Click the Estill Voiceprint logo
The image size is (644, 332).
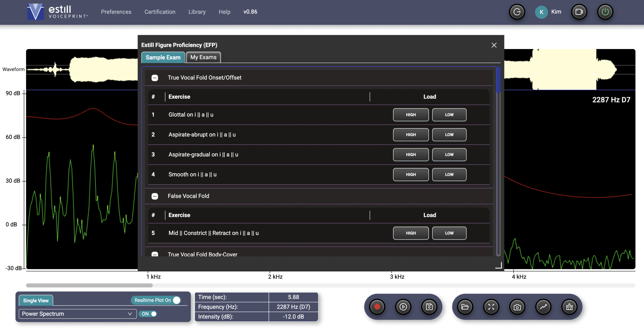[57, 12]
